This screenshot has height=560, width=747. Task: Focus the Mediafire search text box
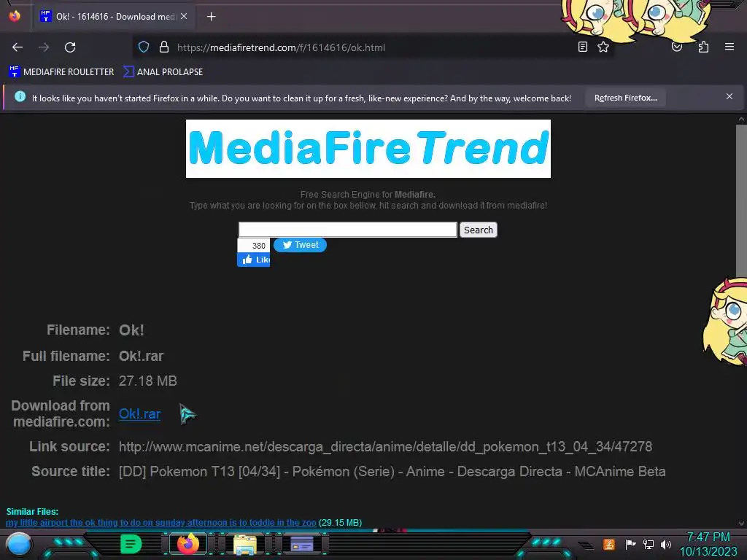pos(348,230)
